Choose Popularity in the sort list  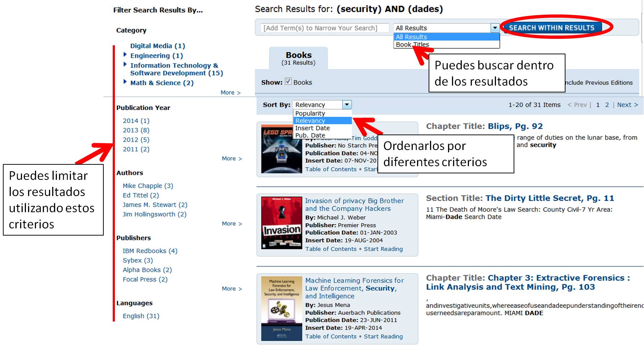[310, 113]
